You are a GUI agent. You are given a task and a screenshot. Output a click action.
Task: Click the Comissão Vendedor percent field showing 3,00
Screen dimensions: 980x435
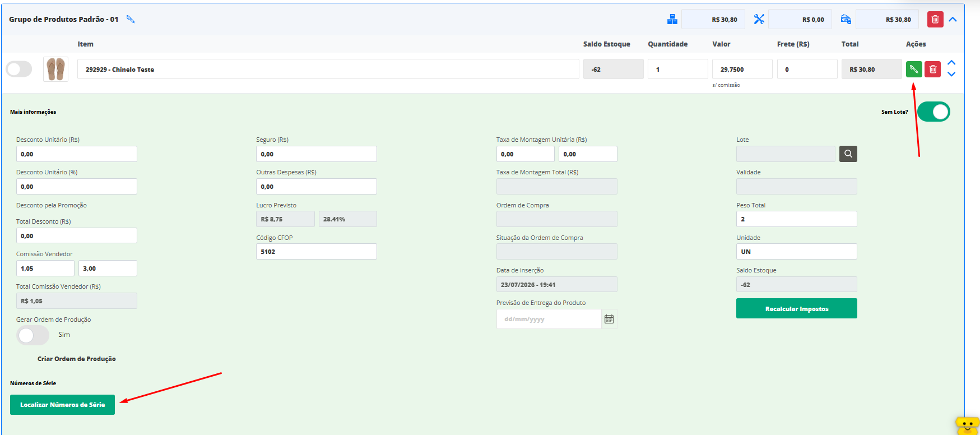[108, 269]
